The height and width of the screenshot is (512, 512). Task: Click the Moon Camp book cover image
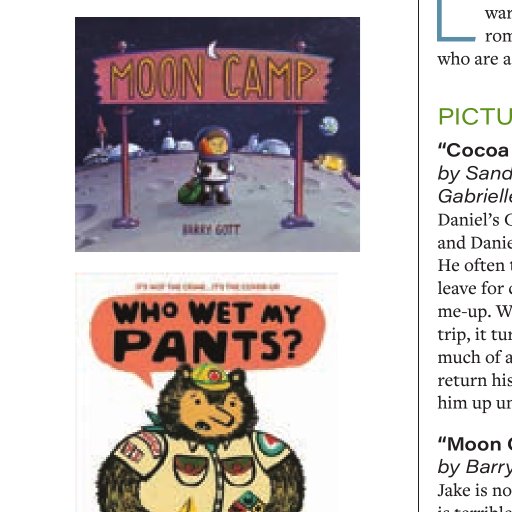(217, 134)
